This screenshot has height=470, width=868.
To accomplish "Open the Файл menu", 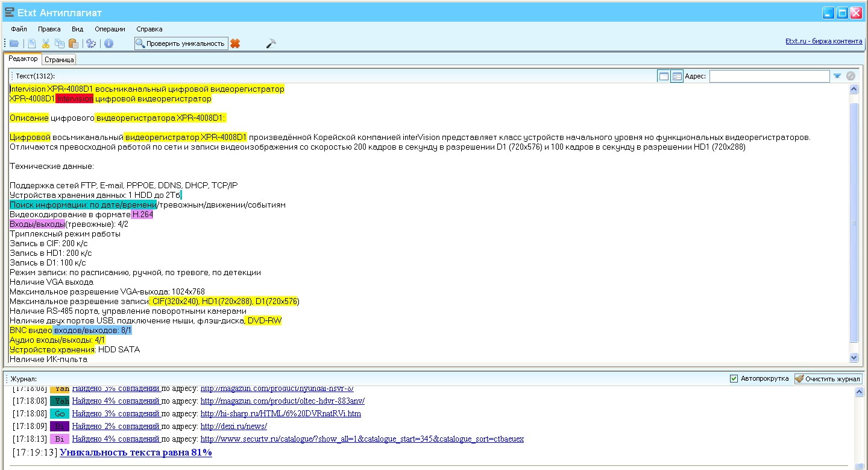I will pyautogui.click(x=19, y=29).
